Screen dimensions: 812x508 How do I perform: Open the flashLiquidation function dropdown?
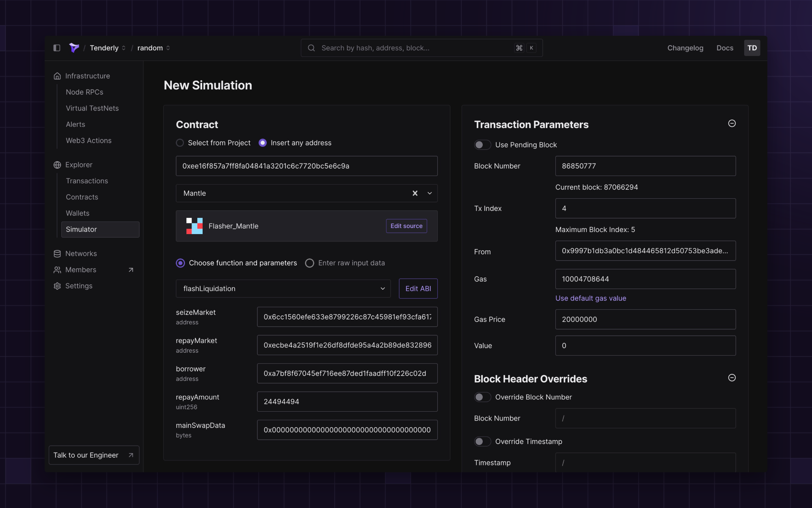coord(283,289)
